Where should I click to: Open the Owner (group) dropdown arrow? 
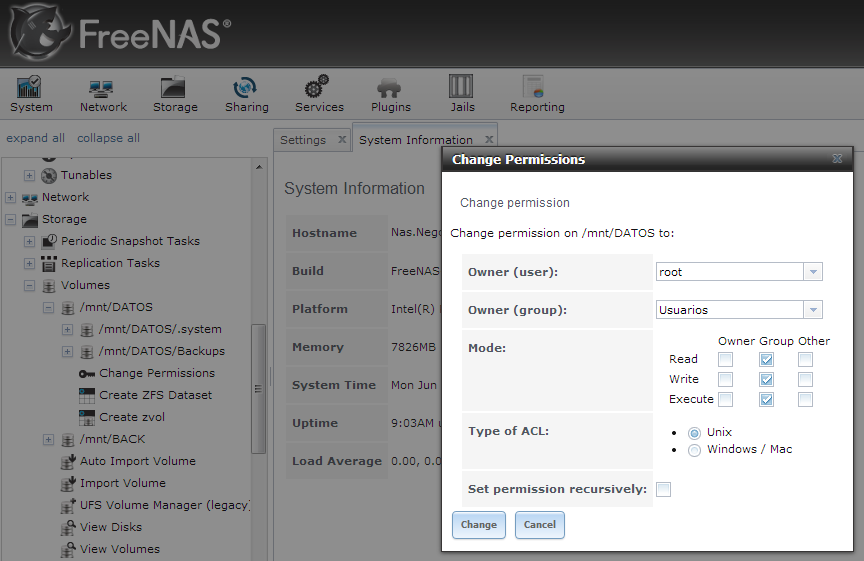(x=813, y=310)
